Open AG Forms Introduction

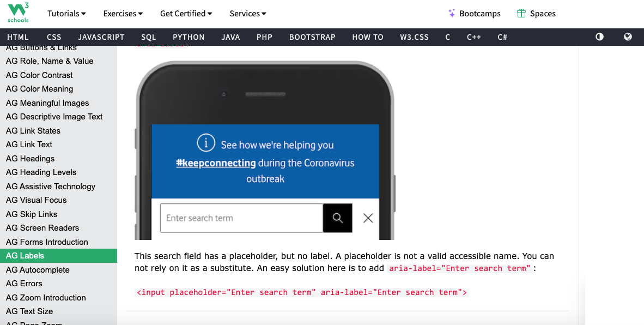click(x=47, y=242)
